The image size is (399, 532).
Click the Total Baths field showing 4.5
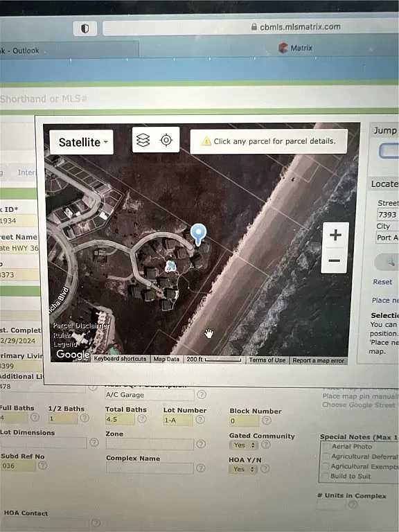click(x=120, y=419)
